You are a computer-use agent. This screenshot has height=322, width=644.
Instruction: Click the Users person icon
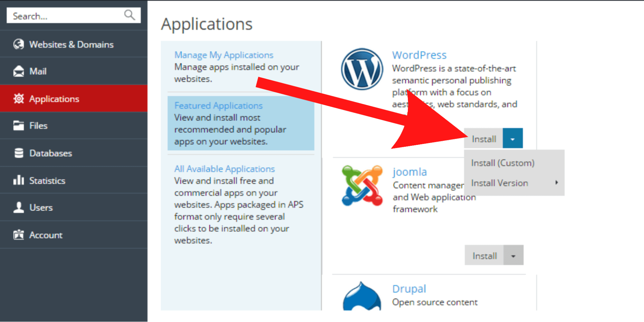(x=18, y=207)
